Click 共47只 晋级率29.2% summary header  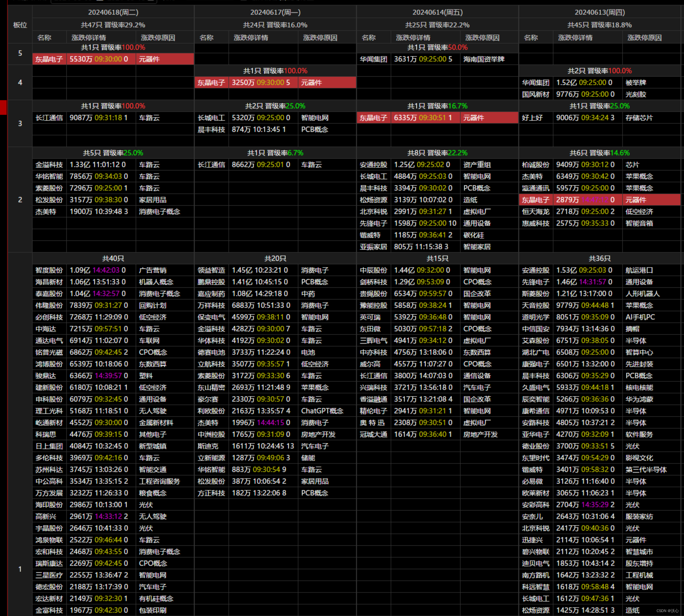113,25
